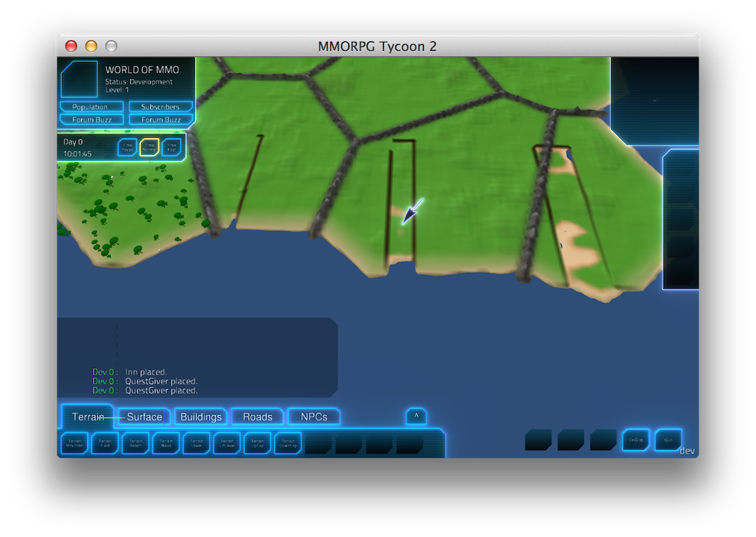Screen dimensions: 756x537
Task: Click the Status: Development text
Action: tap(139, 82)
